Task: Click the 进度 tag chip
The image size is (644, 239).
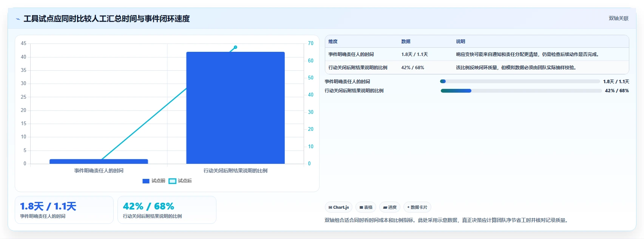Action: tap(390, 207)
